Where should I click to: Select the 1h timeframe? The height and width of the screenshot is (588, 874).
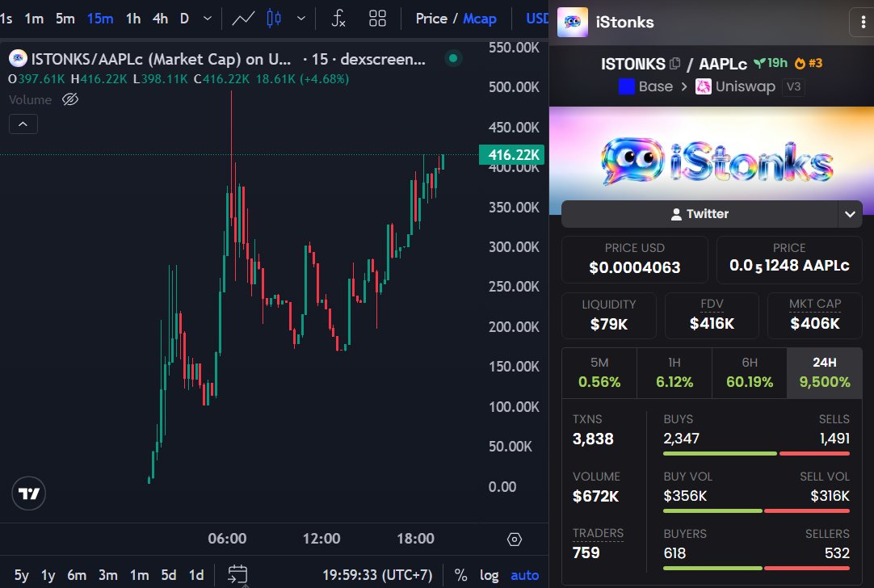pos(133,19)
